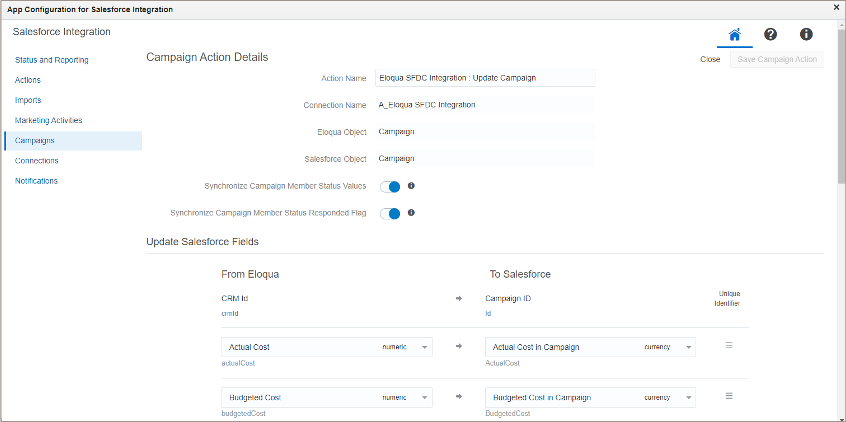Open Connections in sidebar

(x=37, y=161)
